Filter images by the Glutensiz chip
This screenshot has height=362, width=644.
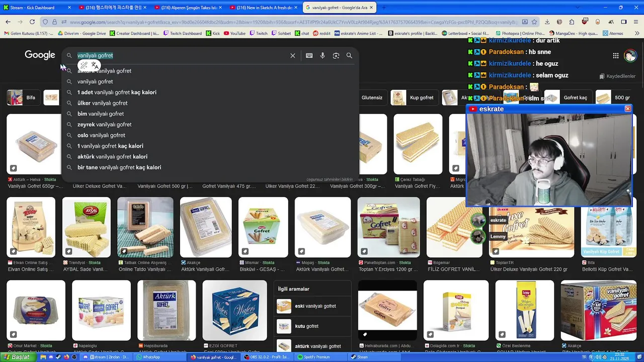click(x=371, y=98)
